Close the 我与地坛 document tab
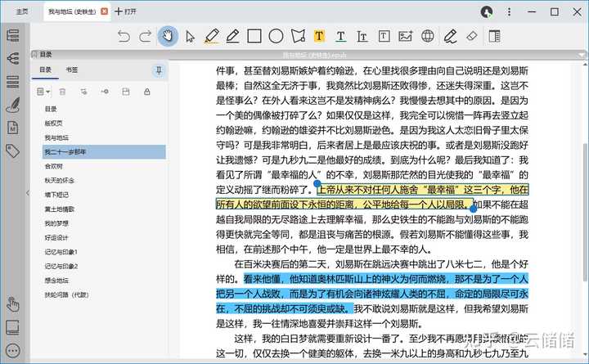 (x=105, y=11)
